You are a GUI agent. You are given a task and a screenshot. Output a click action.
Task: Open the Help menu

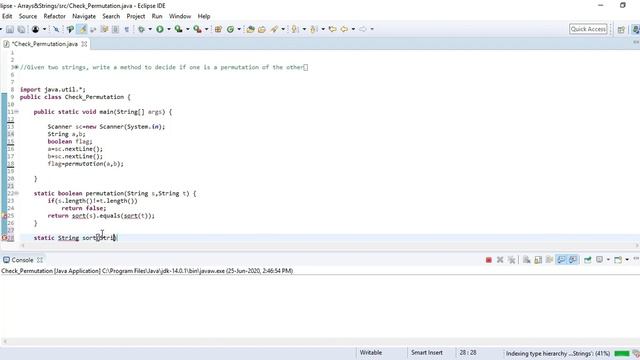(x=204, y=16)
